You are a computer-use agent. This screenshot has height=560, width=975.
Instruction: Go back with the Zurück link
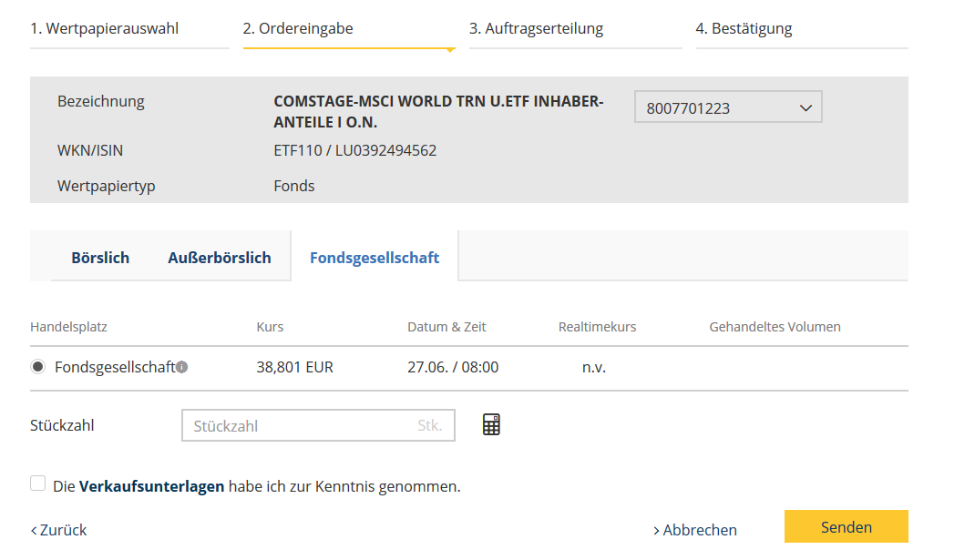point(59,530)
